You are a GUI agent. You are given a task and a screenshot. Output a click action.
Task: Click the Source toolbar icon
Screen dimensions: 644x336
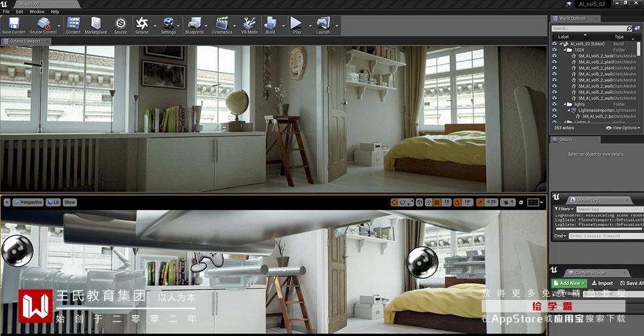120,25
